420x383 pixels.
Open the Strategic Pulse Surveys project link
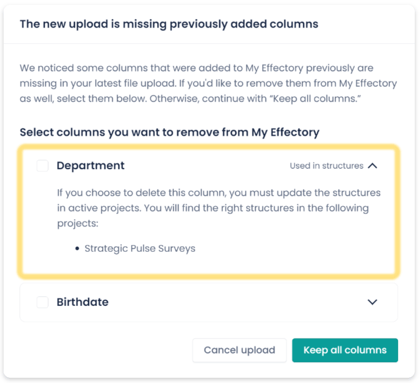point(140,248)
